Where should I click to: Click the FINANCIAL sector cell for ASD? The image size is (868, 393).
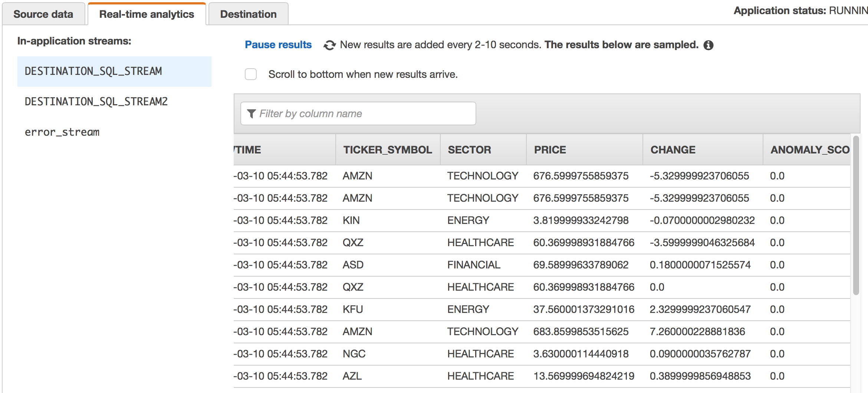(x=474, y=265)
